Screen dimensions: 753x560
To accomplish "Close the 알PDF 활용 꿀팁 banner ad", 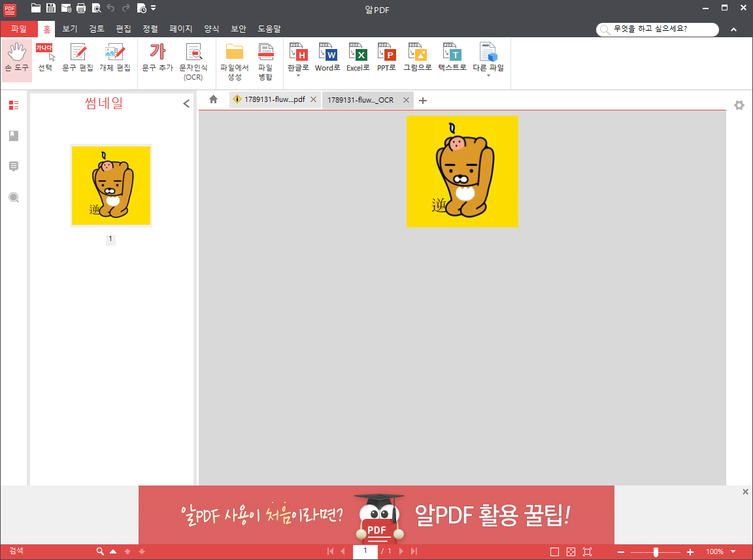I will coord(745,492).
